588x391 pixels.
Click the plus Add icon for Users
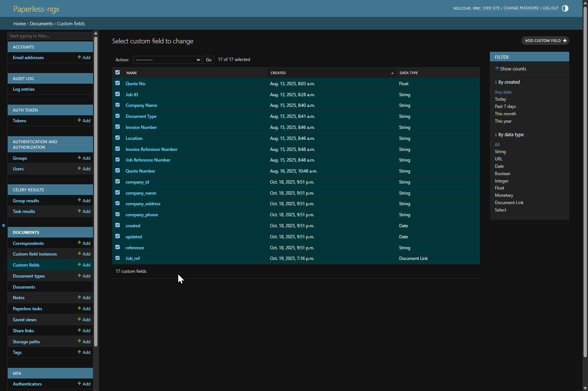click(x=79, y=169)
